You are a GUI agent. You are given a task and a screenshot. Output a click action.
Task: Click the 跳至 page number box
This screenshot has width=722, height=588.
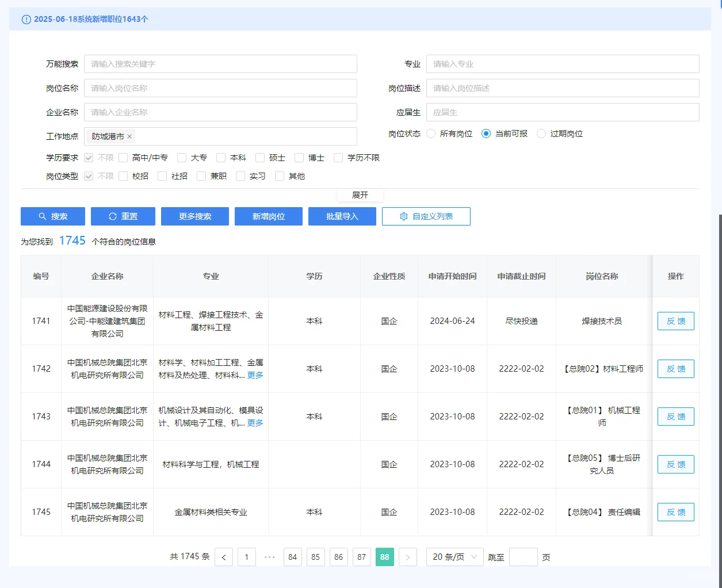pyautogui.click(x=524, y=557)
